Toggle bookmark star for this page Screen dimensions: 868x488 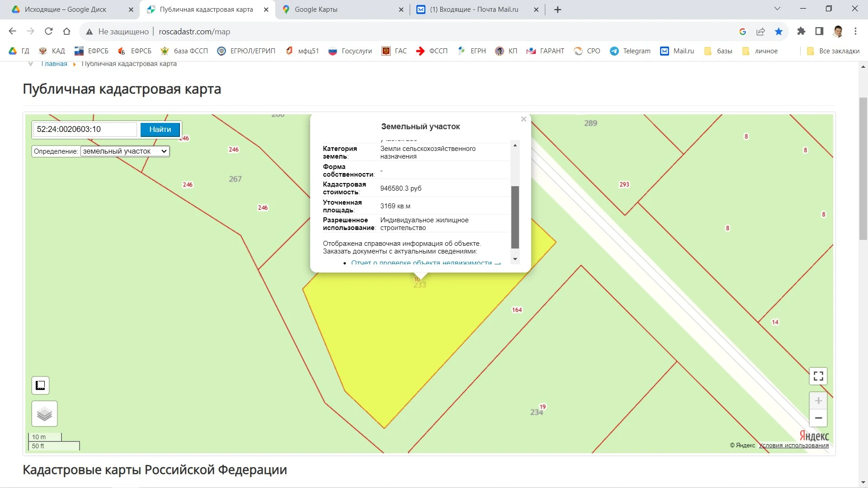(x=778, y=32)
